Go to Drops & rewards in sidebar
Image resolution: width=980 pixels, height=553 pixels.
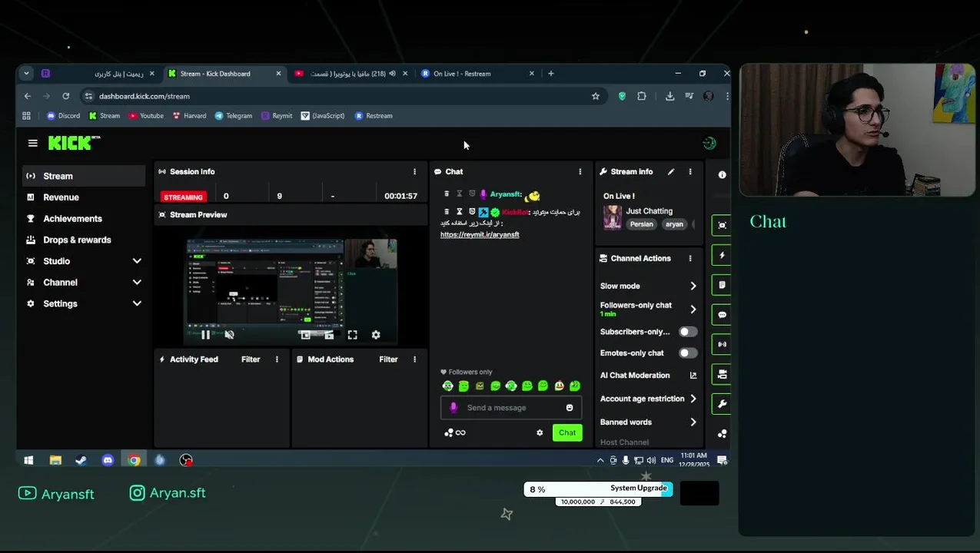point(84,240)
